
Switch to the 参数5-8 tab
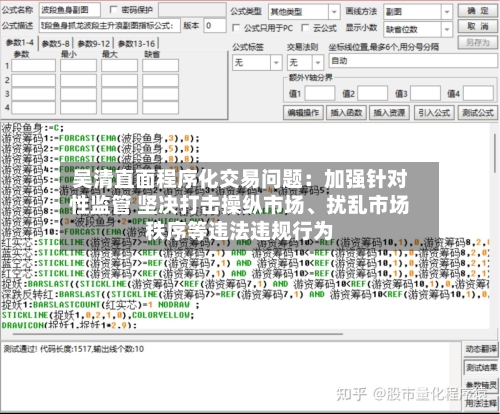(56, 44)
